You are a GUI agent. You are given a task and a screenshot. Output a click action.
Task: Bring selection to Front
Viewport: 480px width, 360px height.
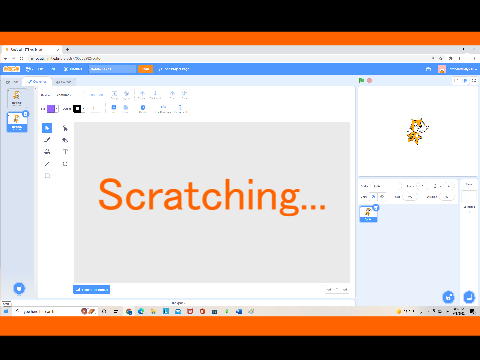point(172,95)
